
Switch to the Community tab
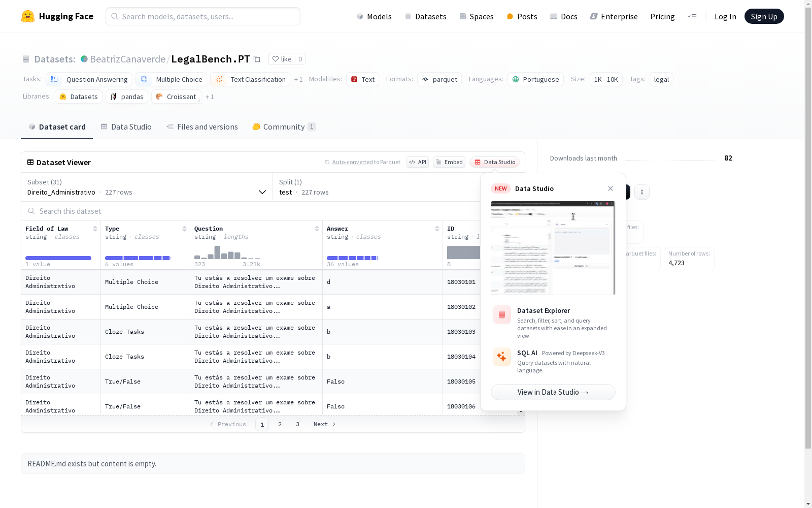tap(284, 127)
